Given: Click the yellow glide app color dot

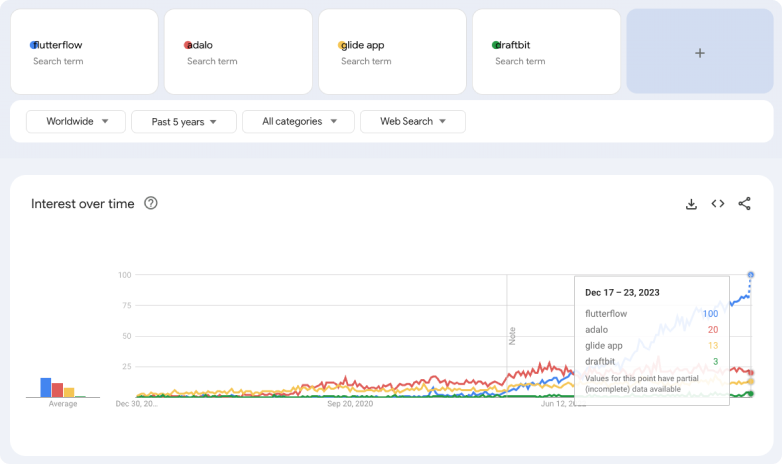Looking at the screenshot, I should point(342,45).
